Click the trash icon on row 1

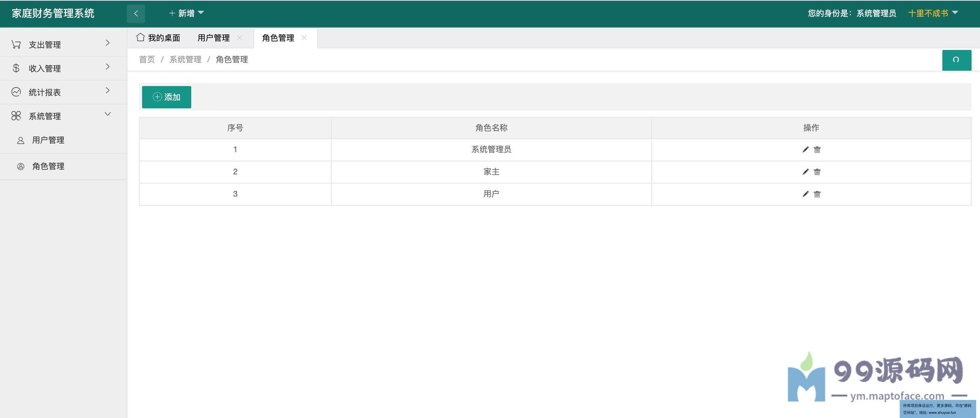coord(817,149)
